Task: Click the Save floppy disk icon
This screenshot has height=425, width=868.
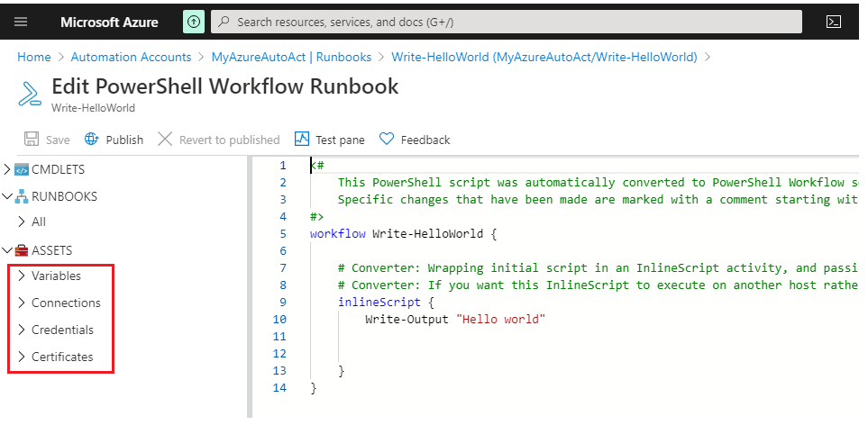Action: pos(32,139)
